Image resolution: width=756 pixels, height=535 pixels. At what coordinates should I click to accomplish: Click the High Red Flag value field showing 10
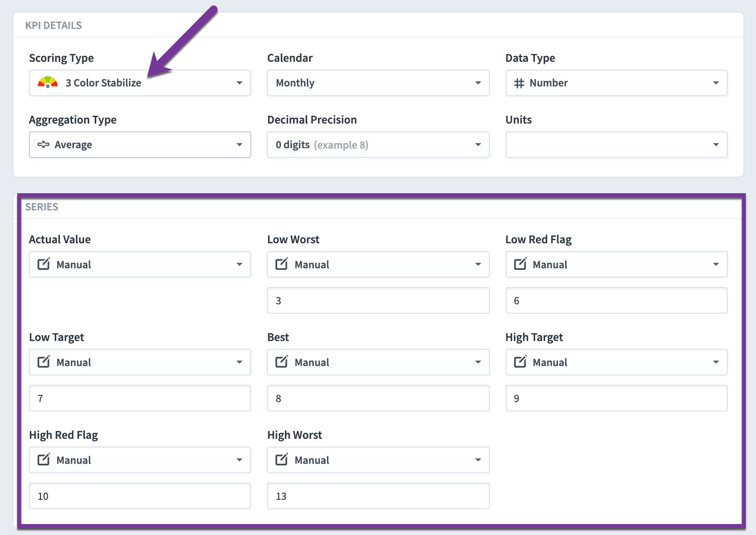pyautogui.click(x=140, y=496)
